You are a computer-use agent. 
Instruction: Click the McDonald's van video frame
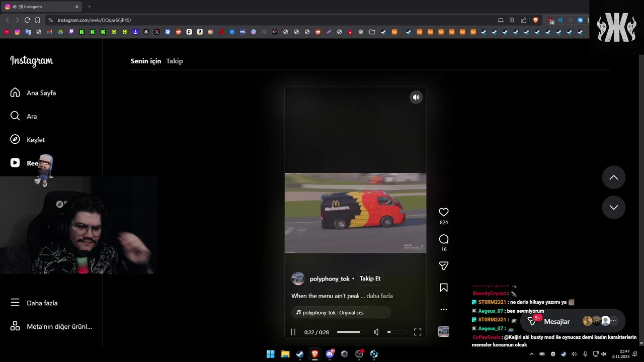click(355, 213)
